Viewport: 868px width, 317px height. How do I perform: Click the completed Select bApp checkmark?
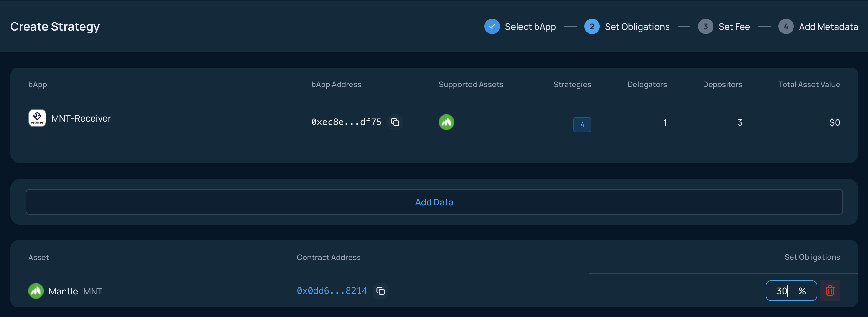pyautogui.click(x=492, y=26)
